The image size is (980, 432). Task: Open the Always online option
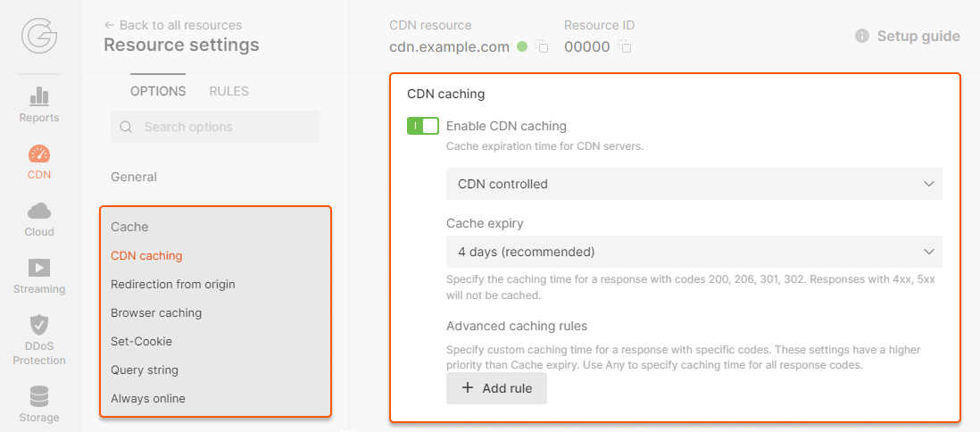(x=148, y=398)
